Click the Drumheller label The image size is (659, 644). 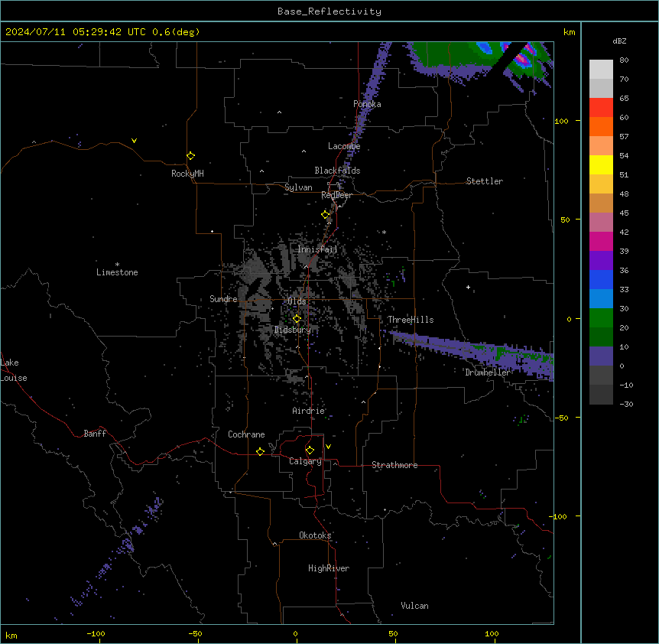coord(488,372)
